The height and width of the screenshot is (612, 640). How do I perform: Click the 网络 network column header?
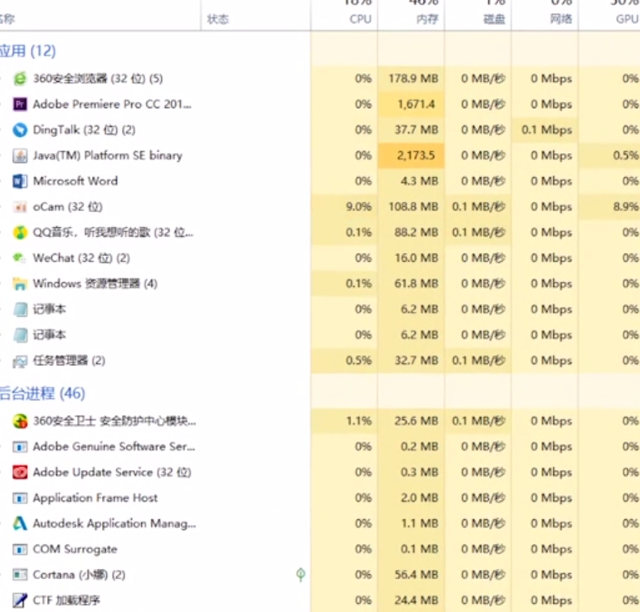click(560, 18)
